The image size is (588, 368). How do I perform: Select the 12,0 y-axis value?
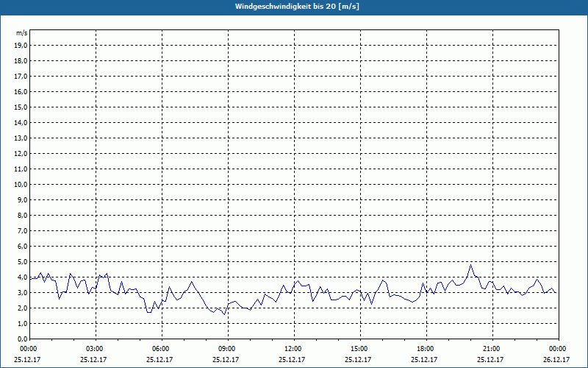21,154
